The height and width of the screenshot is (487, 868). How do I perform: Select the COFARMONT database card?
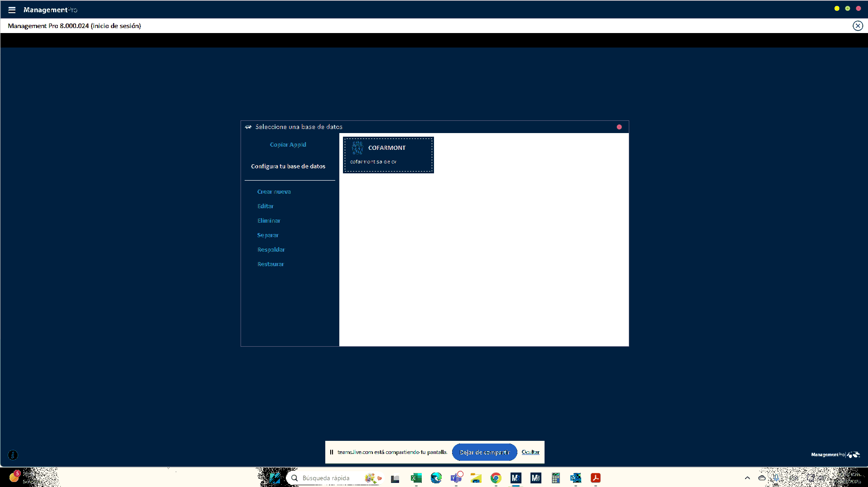click(x=388, y=155)
